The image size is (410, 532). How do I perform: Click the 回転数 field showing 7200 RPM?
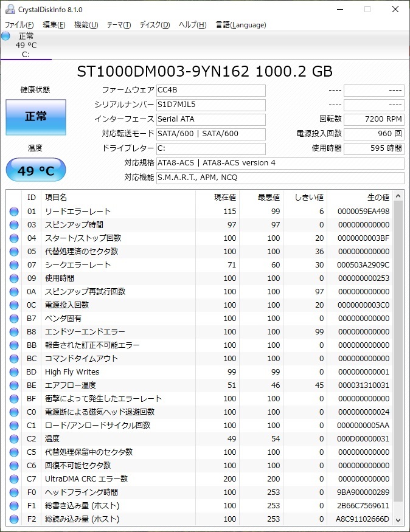(x=374, y=119)
